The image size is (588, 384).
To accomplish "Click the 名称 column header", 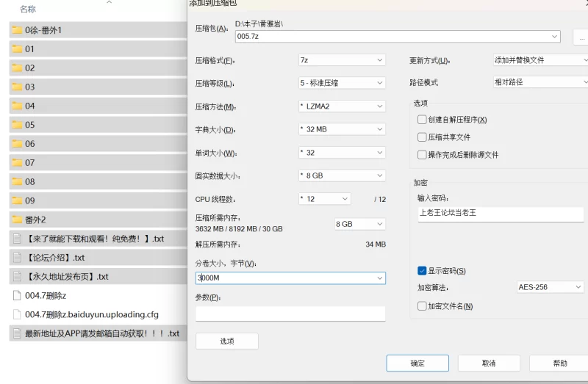I will click(x=28, y=9).
